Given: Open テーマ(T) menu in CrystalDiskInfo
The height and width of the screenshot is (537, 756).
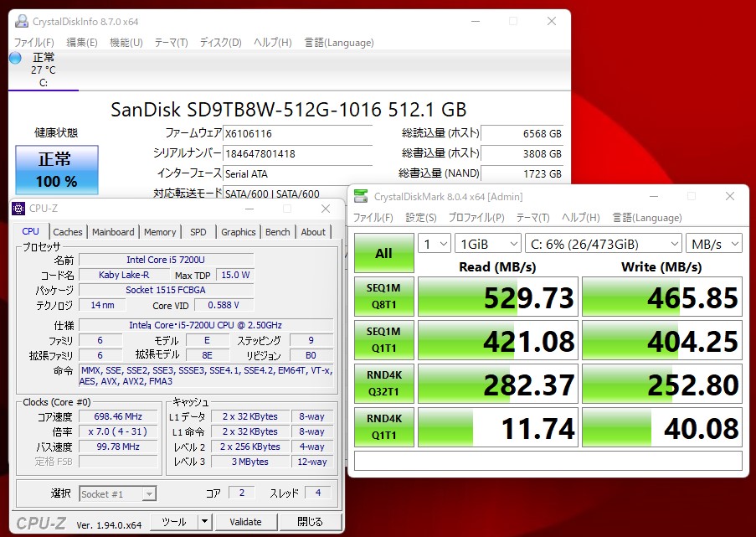Looking at the screenshot, I should 171,43.
